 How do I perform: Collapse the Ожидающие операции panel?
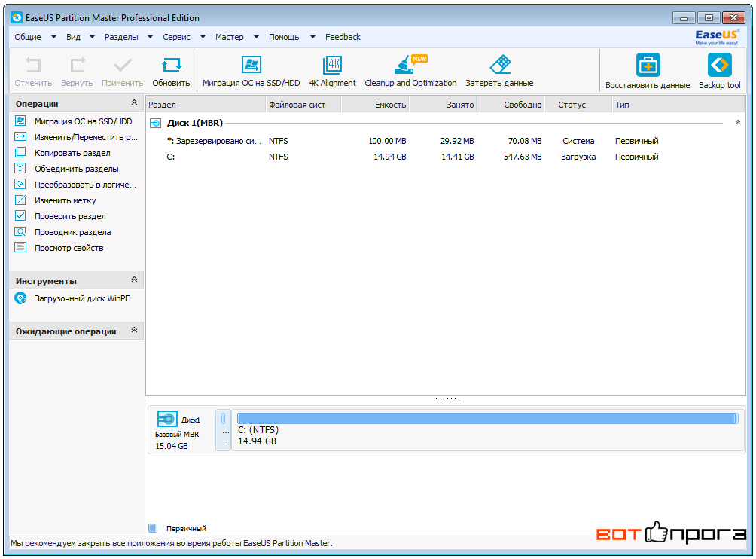tap(134, 331)
